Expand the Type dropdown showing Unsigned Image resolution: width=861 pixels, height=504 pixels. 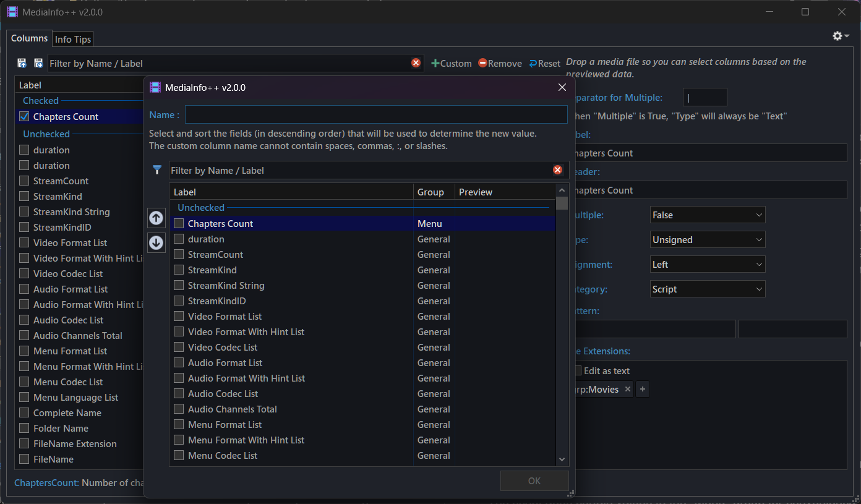[x=708, y=240]
